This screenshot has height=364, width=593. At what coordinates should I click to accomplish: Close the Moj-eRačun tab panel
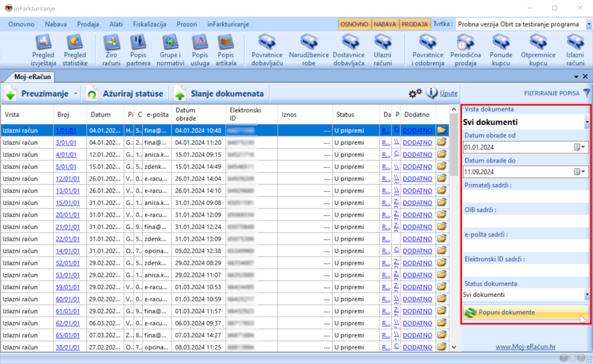click(585, 77)
